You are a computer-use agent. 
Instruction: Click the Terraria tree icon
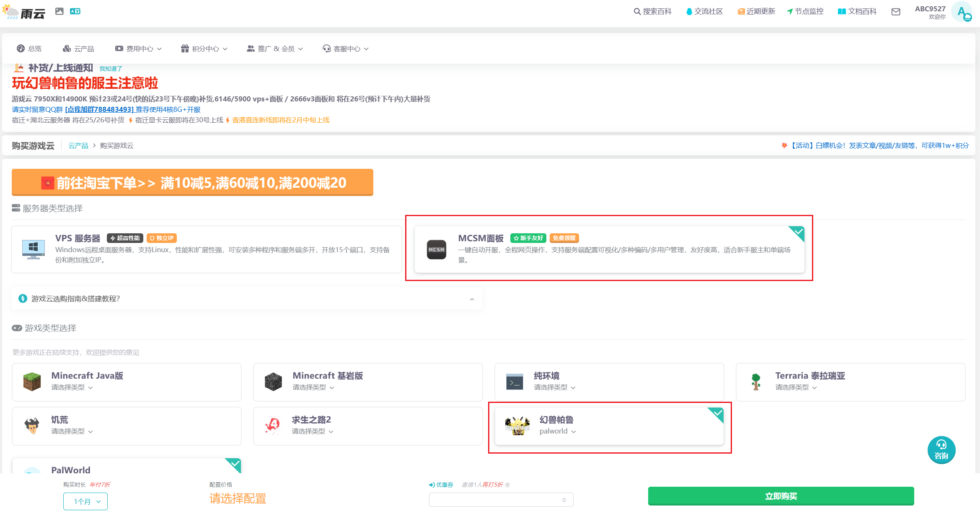(x=756, y=382)
